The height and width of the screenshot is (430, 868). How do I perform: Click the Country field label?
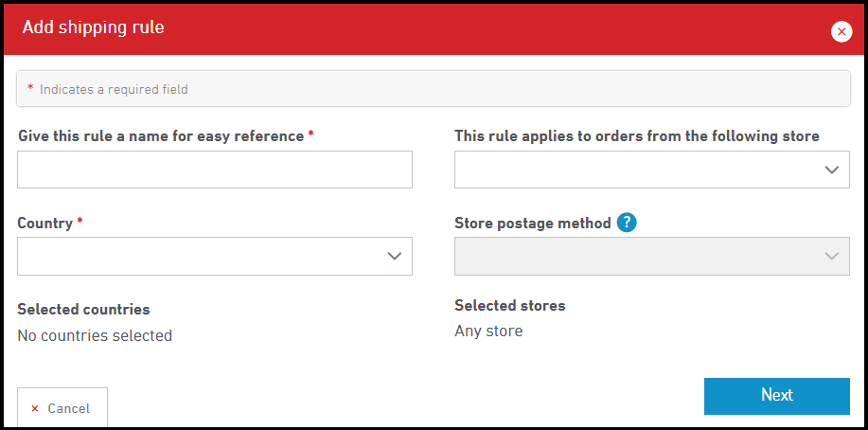[x=45, y=223]
